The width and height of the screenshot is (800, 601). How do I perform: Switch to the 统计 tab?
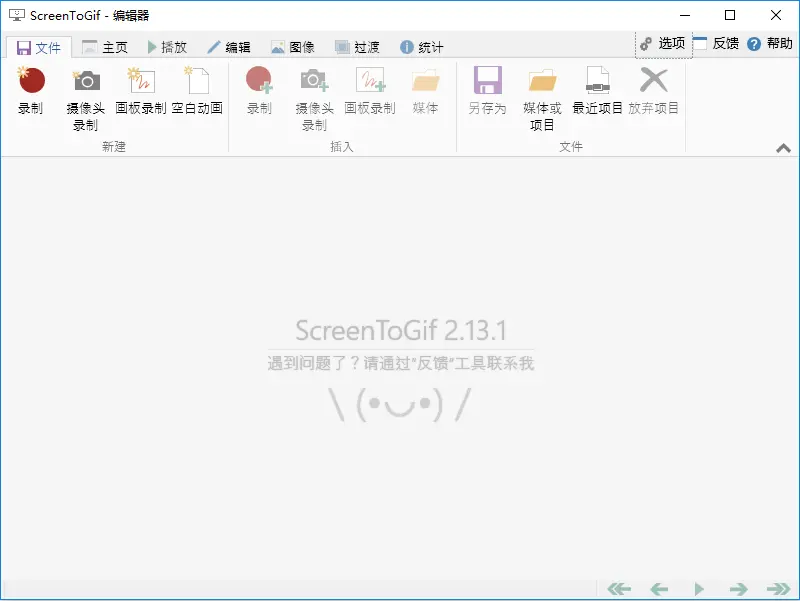tap(421, 47)
